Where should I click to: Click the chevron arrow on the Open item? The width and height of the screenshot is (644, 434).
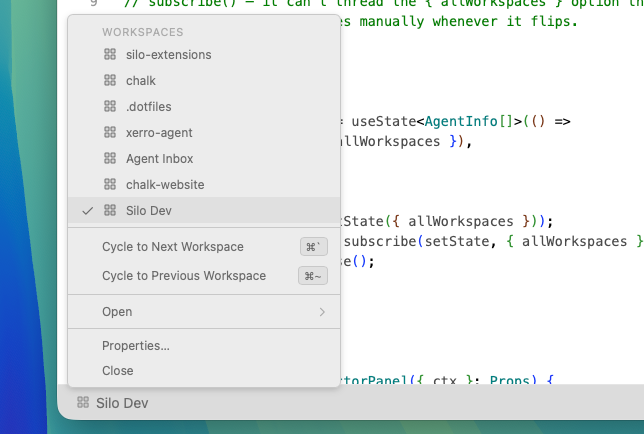pos(322,312)
